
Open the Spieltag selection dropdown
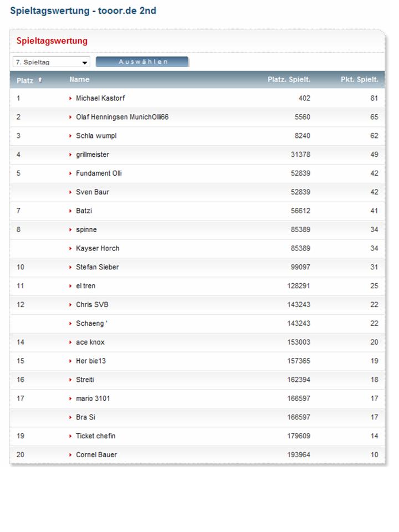point(51,62)
